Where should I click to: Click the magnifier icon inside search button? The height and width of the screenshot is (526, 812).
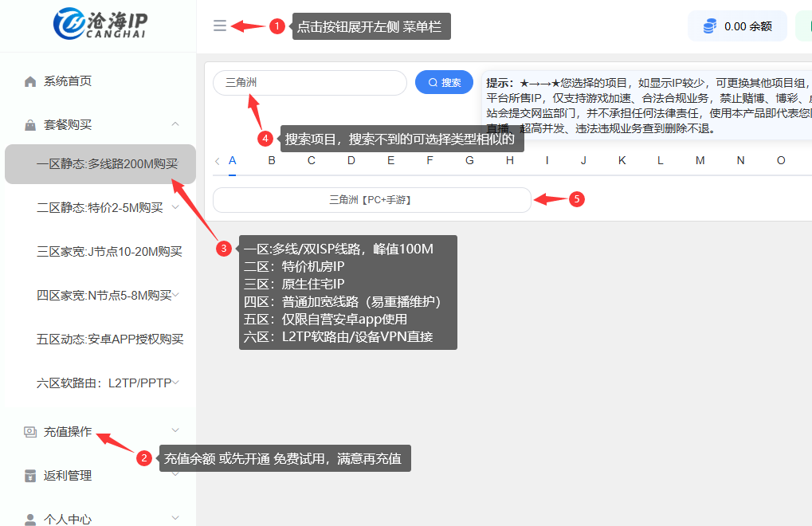click(x=433, y=82)
